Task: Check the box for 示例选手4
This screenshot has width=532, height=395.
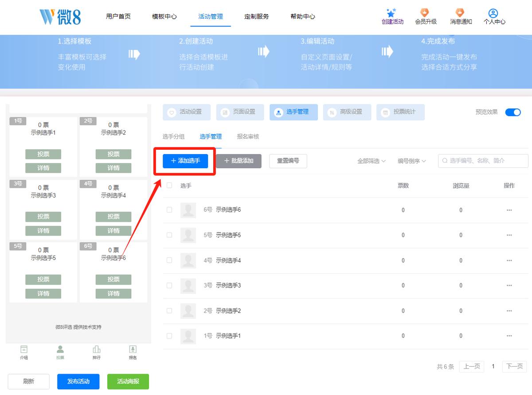Action: [x=169, y=260]
